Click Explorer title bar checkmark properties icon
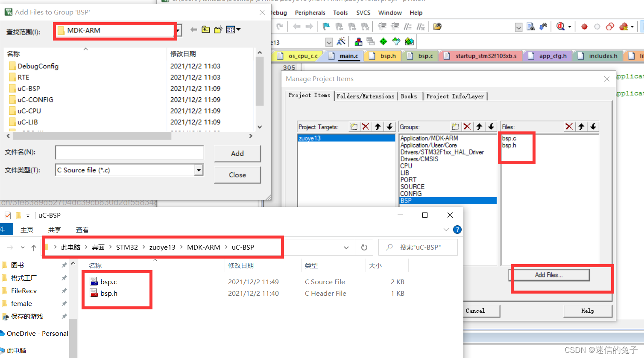This screenshot has width=644, height=358. [8, 215]
